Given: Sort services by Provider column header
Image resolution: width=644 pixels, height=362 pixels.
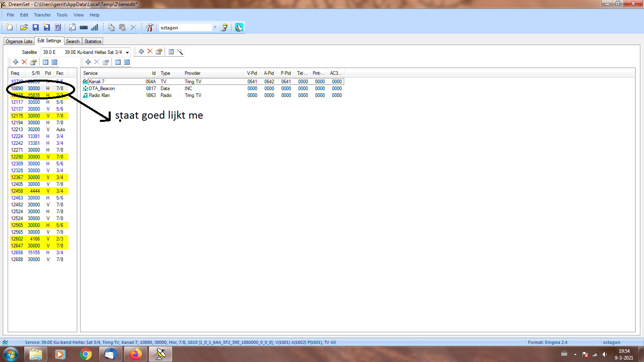Looking at the screenshot, I should click(192, 73).
